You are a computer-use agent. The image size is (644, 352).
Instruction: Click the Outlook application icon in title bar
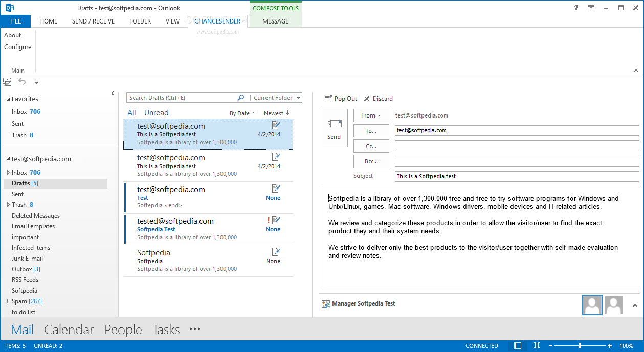(9, 8)
